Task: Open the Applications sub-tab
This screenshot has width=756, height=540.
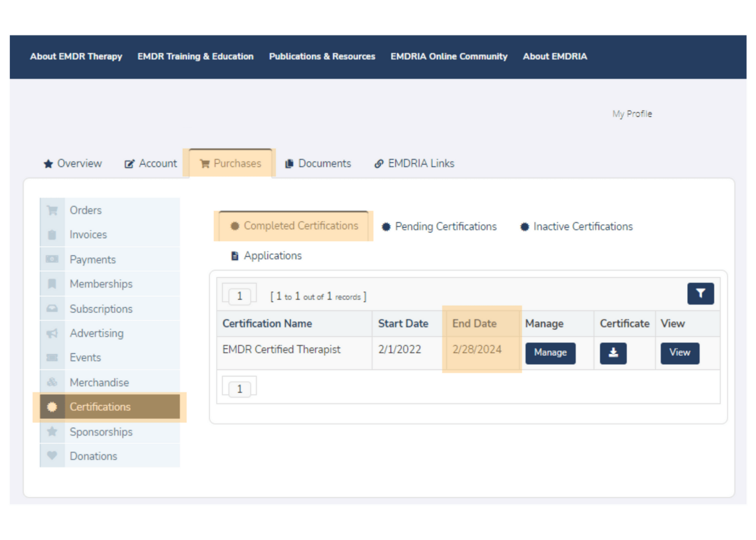Action: pos(266,256)
